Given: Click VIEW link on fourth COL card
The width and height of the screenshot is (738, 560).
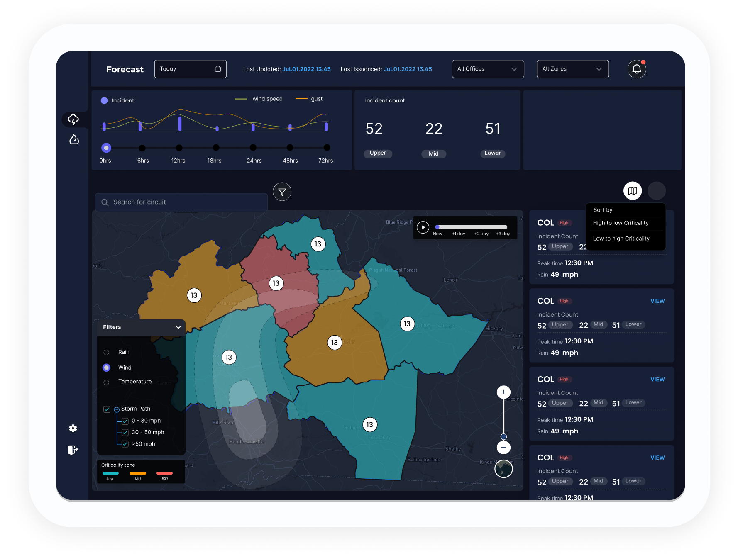Looking at the screenshot, I should coord(657,458).
